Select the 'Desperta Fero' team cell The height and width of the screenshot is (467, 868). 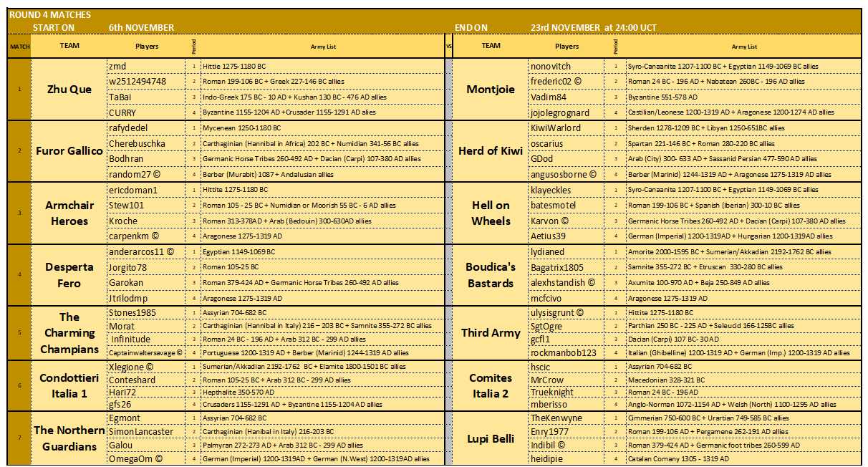pyautogui.click(x=69, y=275)
